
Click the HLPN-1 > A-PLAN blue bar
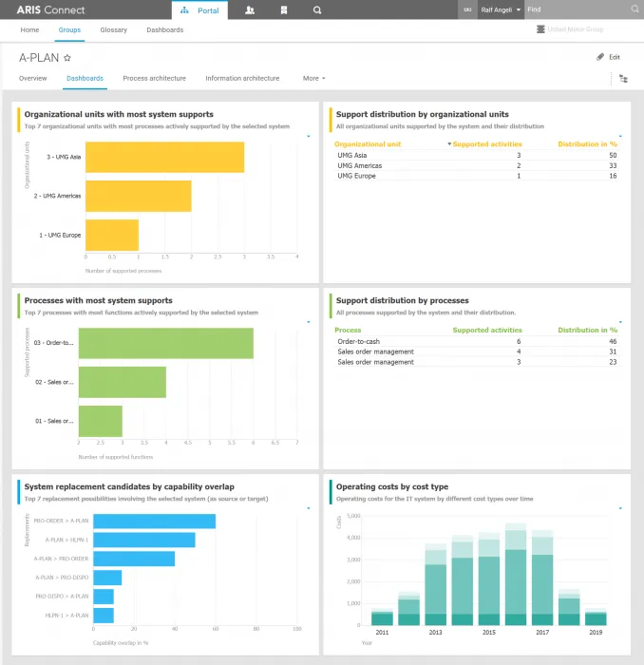tap(104, 616)
